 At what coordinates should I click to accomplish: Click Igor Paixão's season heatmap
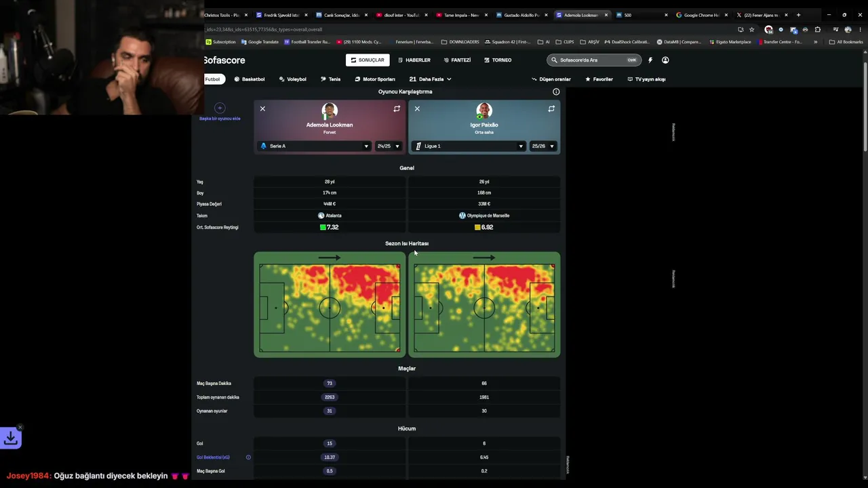click(484, 304)
